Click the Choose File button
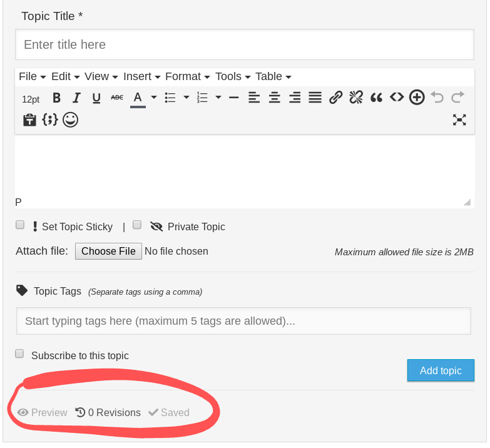This screenshot has height=448, width=490. pos(108,251)
